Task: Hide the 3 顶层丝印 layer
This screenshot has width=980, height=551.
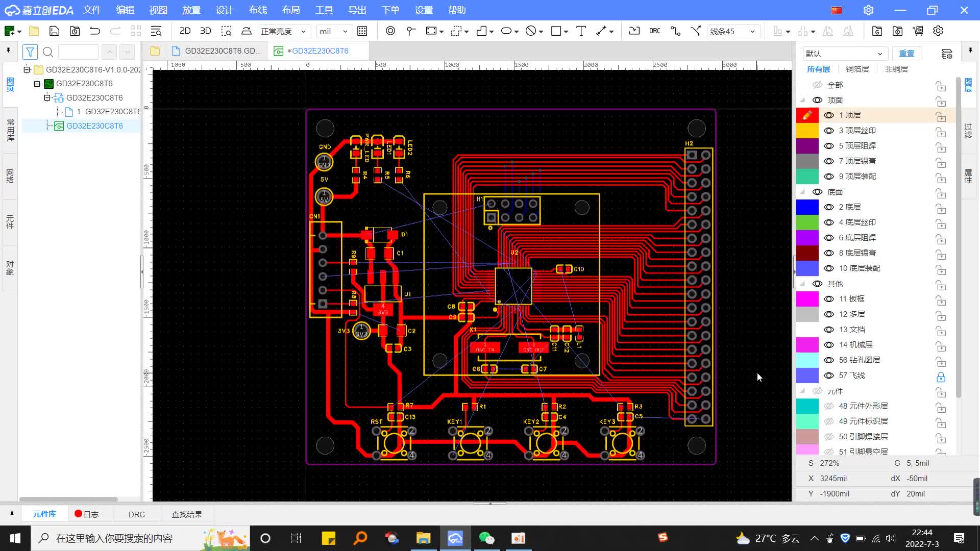Action: tap(829, 131)
